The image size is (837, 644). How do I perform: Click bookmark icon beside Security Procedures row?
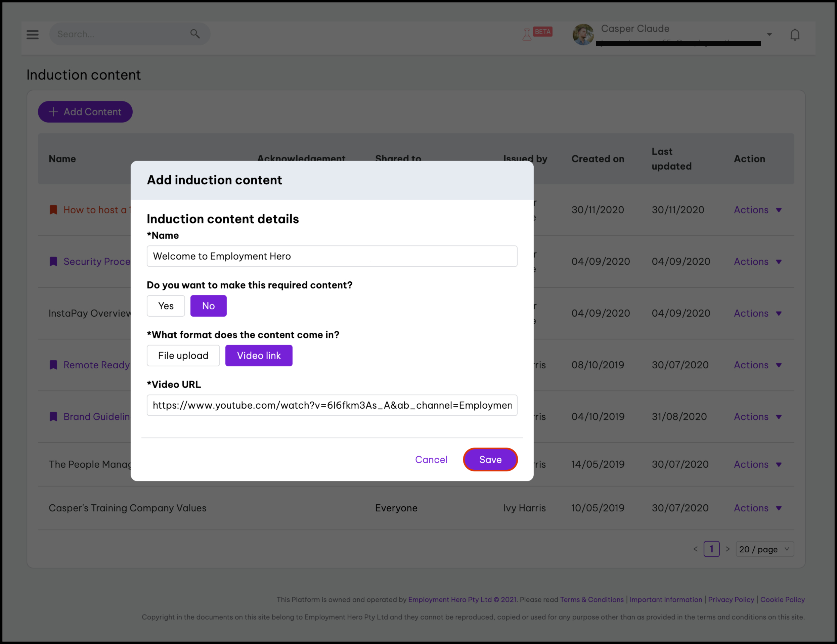point(53,262)
